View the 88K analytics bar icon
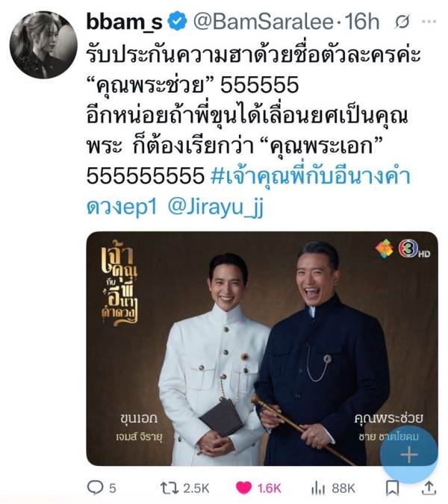The width and height of the screenshot is (448, 504). pos(318,488)
